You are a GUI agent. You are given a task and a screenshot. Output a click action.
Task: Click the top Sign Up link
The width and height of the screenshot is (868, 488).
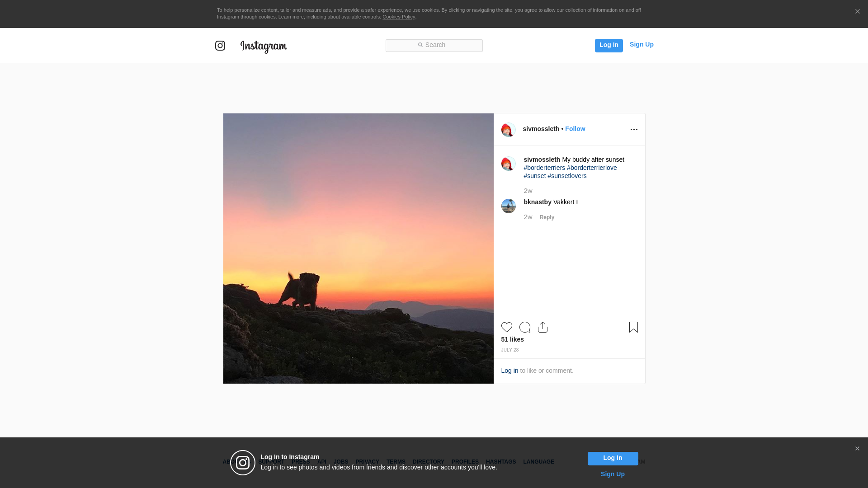point(641,44)
